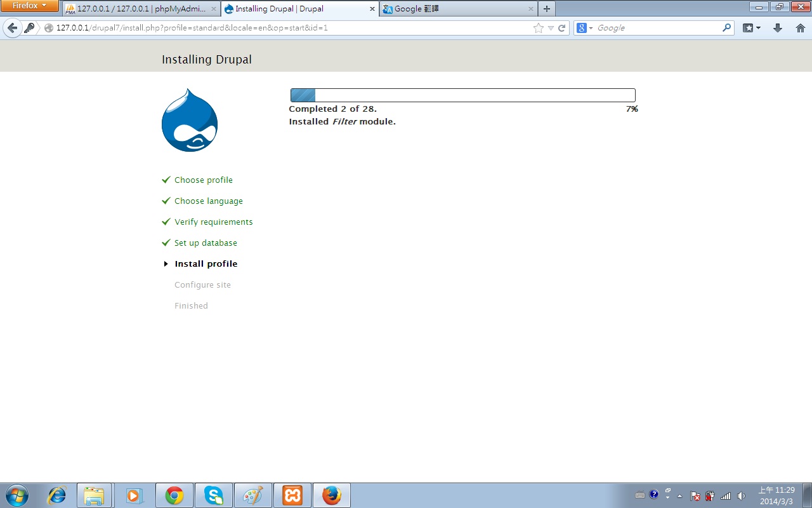The width and height of the screenshot is (812, 508).
Task: Switch to the Google translate tab
Action: [459, 9]
